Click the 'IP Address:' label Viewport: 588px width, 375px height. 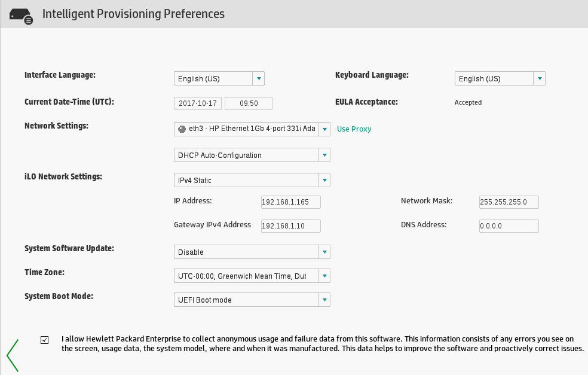pyautogui.click(x=193, y=201)
